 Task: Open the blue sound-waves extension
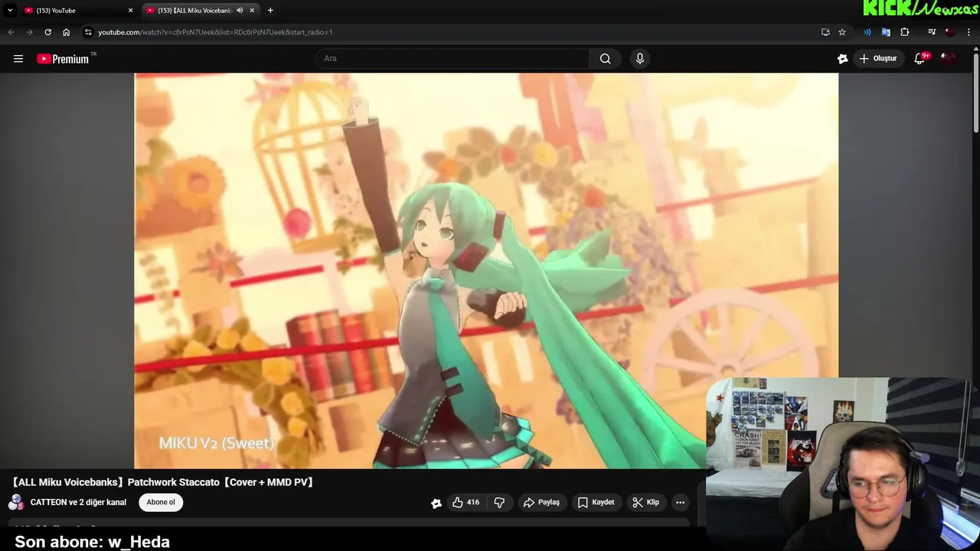pyautogui.click(x=867, y=32)
